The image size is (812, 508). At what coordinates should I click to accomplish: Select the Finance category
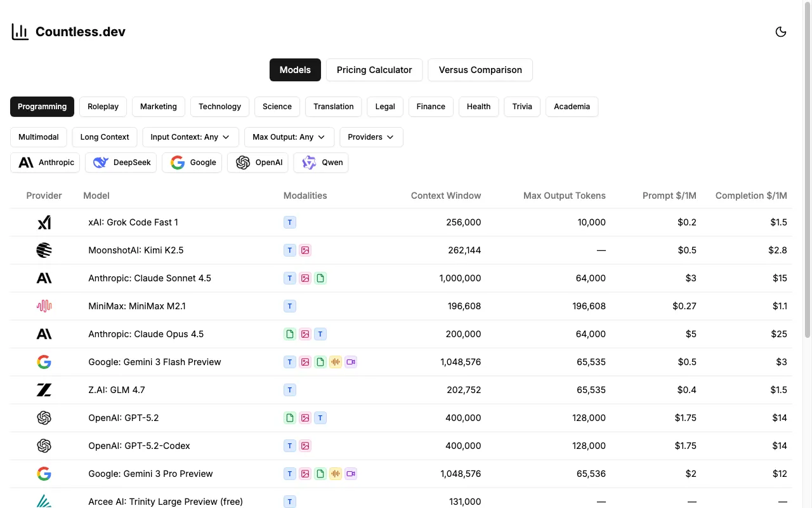pyautogui.click(x=431, y=107)
